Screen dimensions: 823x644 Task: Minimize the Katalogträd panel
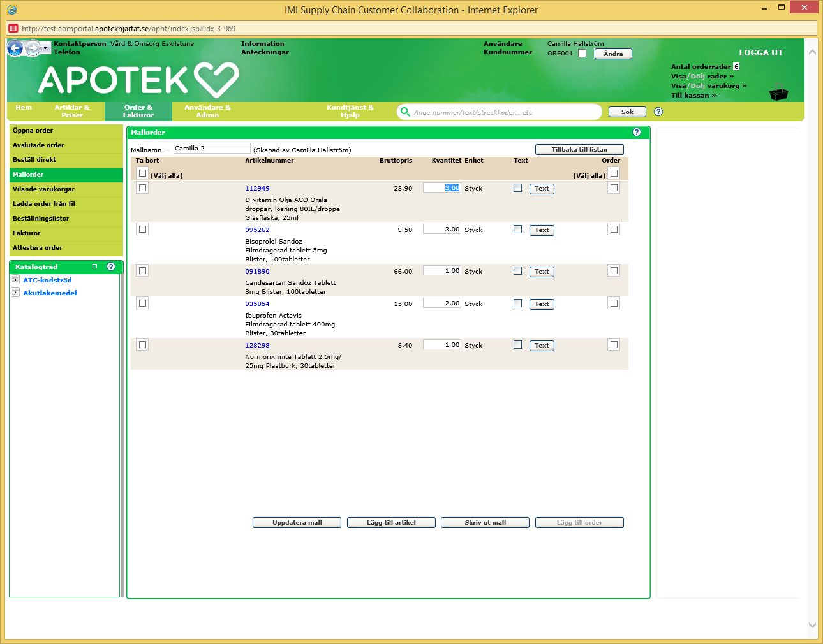pos(95,267)
